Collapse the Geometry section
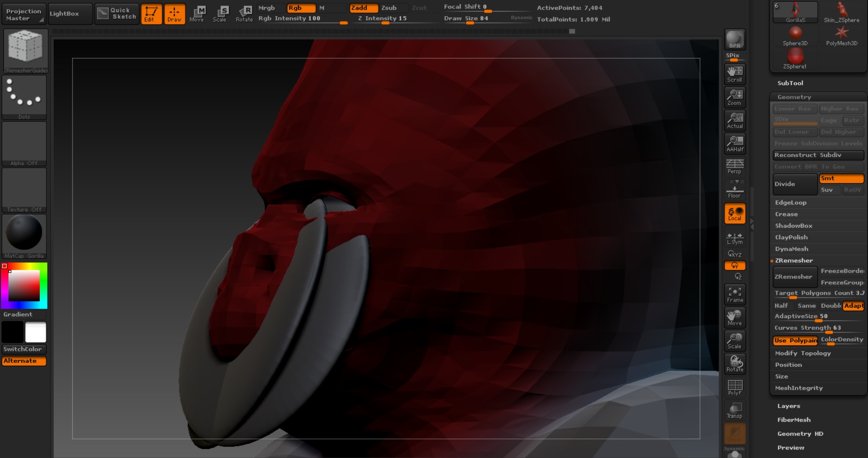This screenshot has width=868, height=458. pos(794,97)
